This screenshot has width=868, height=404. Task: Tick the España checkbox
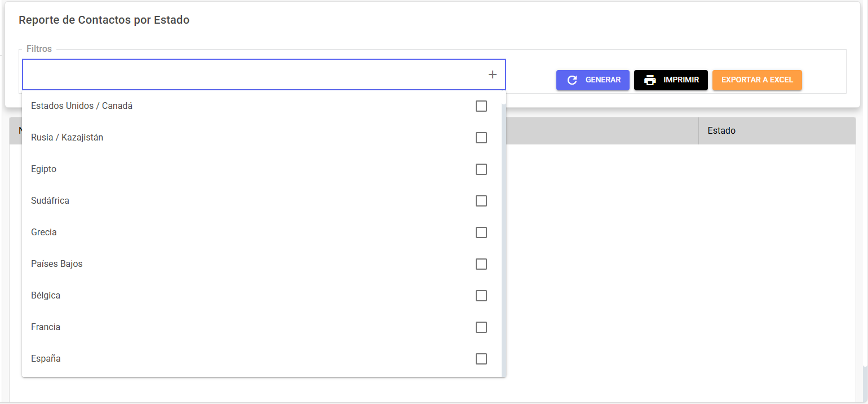pos(481,359)
